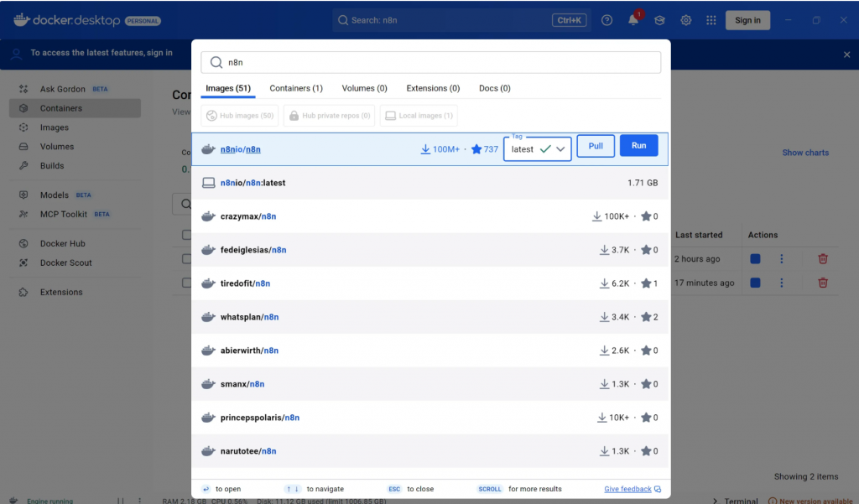
Task: Switch to the Images (51) tab
Action: click(x=228, y=88)
